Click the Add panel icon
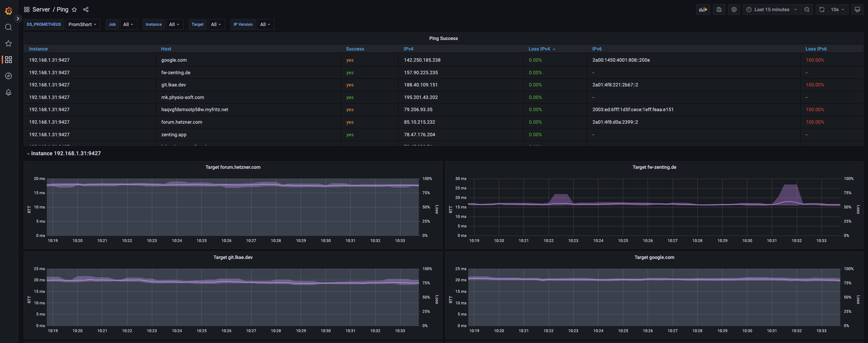The width and height of the screenshot is (868, 343). pos(703,9)
